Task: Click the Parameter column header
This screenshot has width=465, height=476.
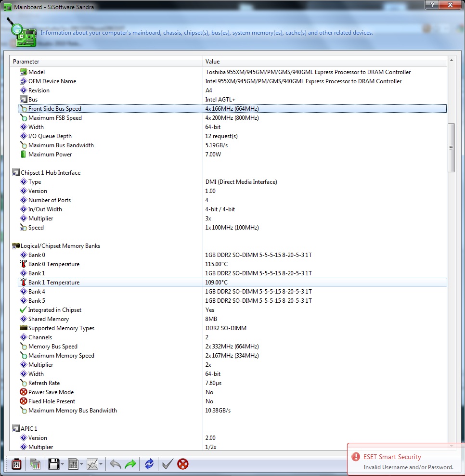Action: pyautogui.click(x=106, y=61)
